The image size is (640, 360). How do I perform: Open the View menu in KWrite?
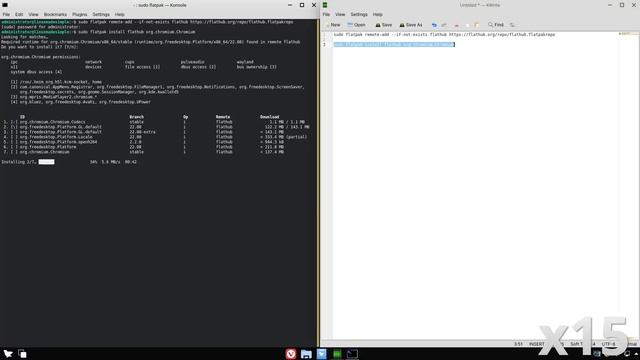tap(340, 14)
